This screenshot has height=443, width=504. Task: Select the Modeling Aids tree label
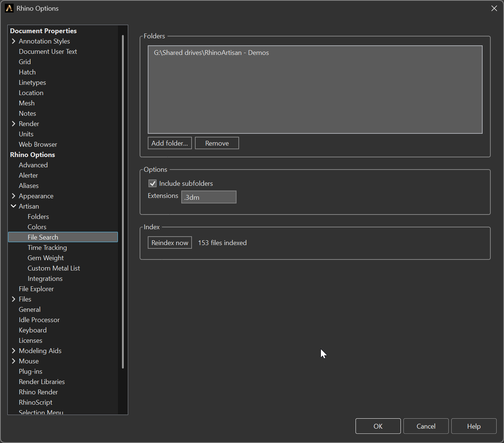40,351
